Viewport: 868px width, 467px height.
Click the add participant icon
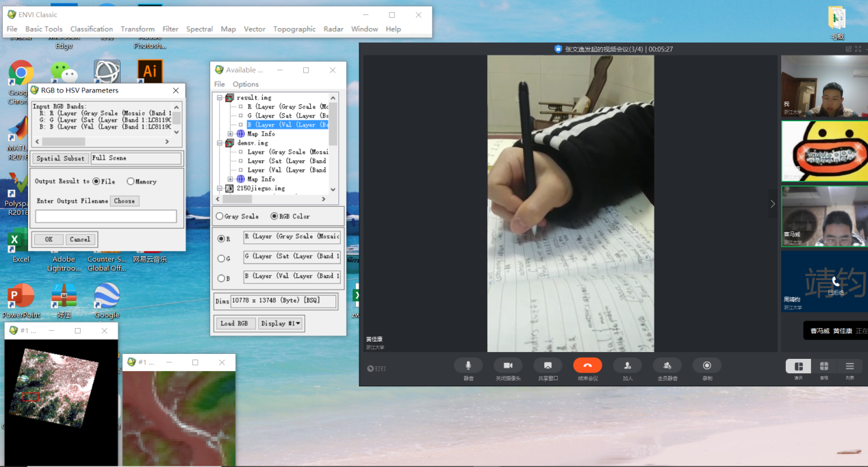(627, 366)
